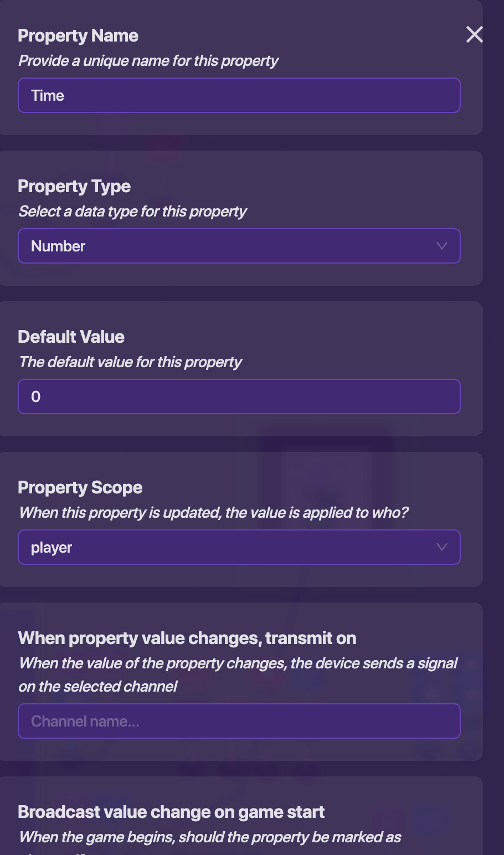Click the chevron arrow in Property Type
The width and height of the screenshot is (504, 855).
(x=441, y=246)
